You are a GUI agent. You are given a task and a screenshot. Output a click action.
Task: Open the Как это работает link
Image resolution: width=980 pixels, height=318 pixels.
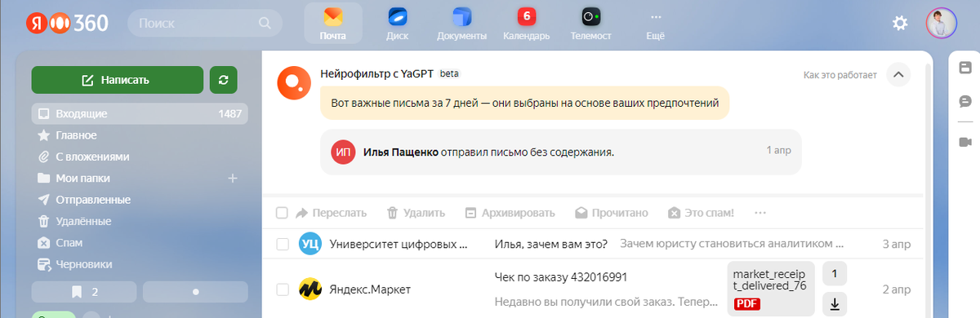click(840, 75)
